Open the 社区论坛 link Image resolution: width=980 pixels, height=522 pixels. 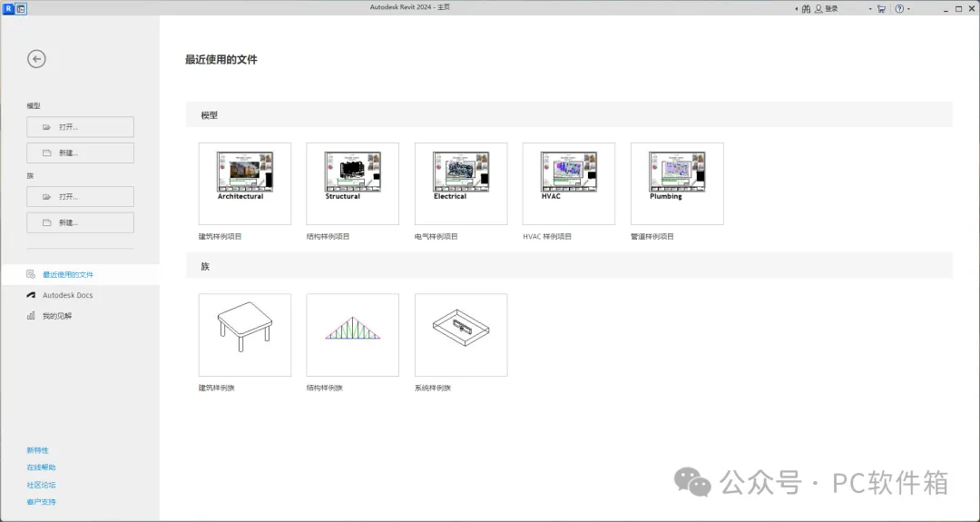click(41, 485)
